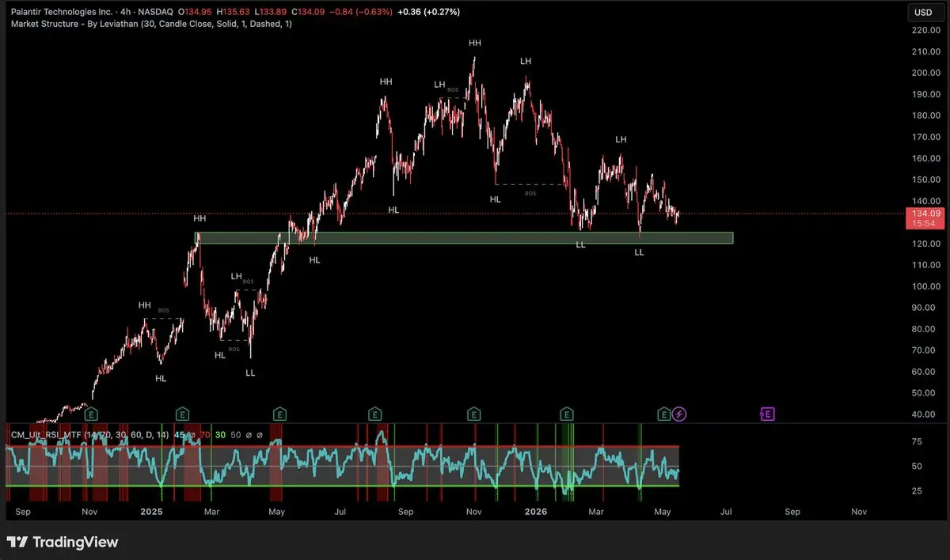Click the green 30 value in RSI legend
Screen dimensions: 950x560
(x=220, y=434)
